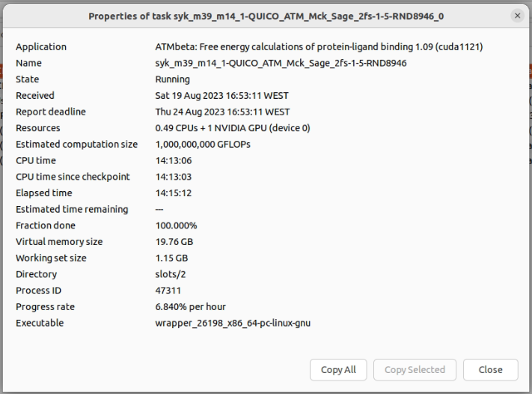The width and height of the screenshot is (532, 394).
Task: Select the Application row
Action: pyautogui.click(x=41, y=47)
